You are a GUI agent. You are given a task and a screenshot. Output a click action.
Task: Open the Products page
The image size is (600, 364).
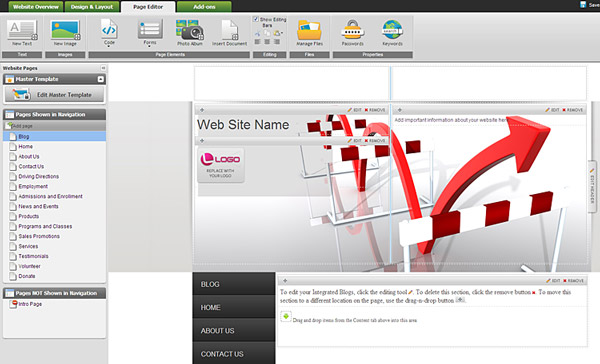point(29,216)
